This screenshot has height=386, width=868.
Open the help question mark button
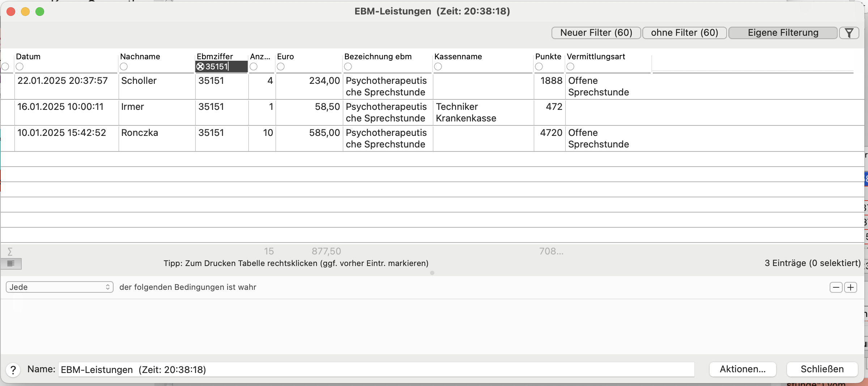pos(13,370)
